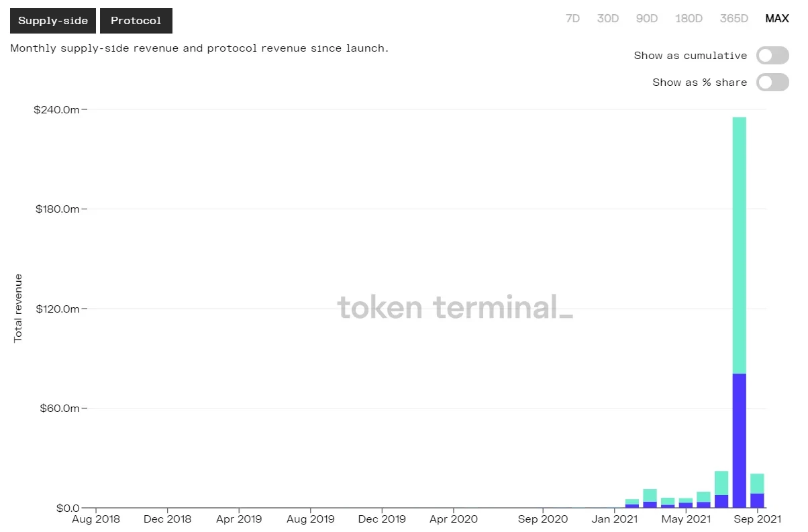Click the Sep 2021 teal bar segment

pyautogui.click(x=758, y=483)
